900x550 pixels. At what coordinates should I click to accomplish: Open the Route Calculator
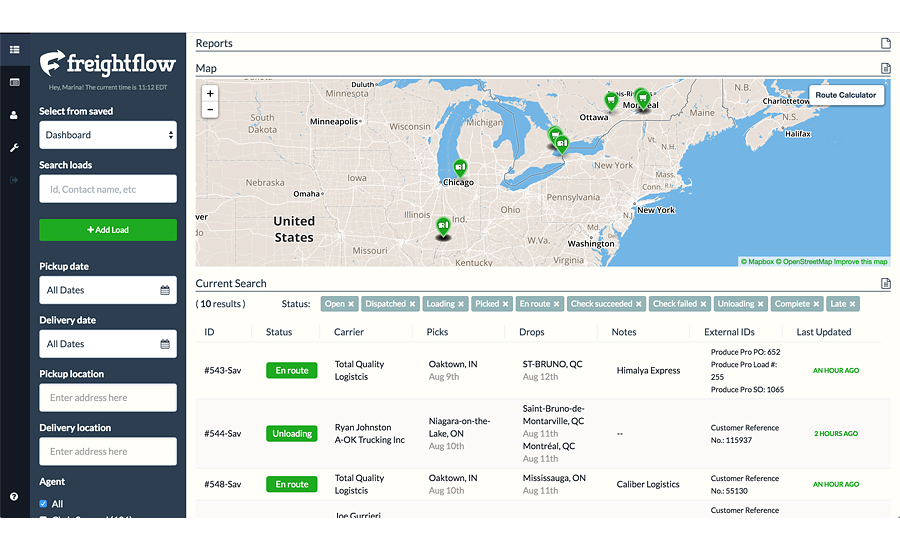point(845,95)
